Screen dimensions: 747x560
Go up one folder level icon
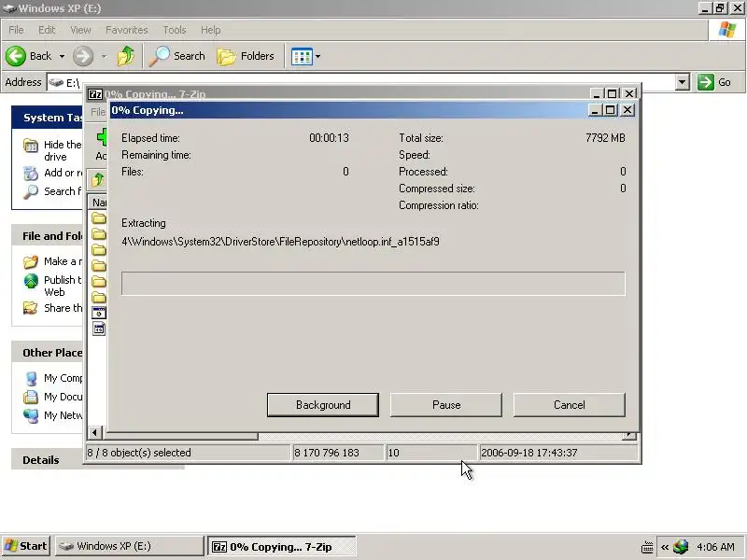(126, 56)
